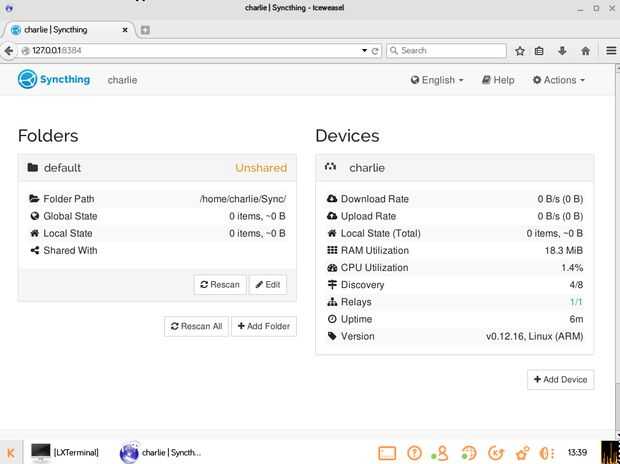Click the Unshared status label

[261, 168]
